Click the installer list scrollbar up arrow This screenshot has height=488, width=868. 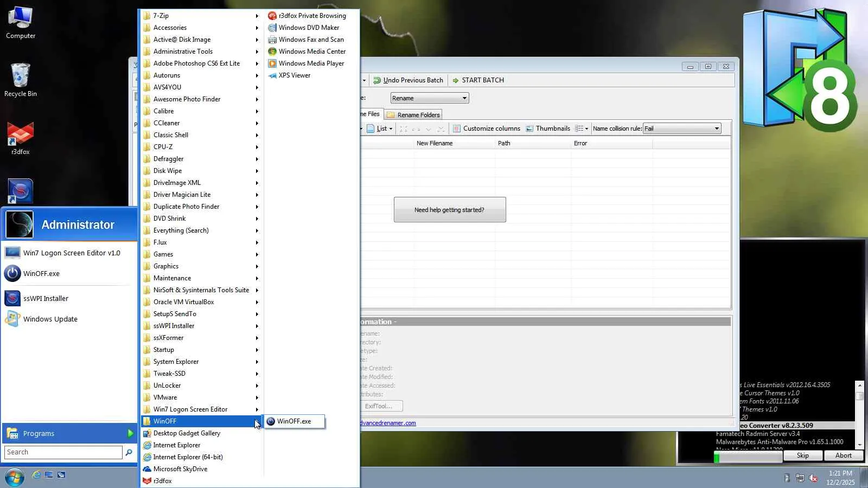point(859,384)
